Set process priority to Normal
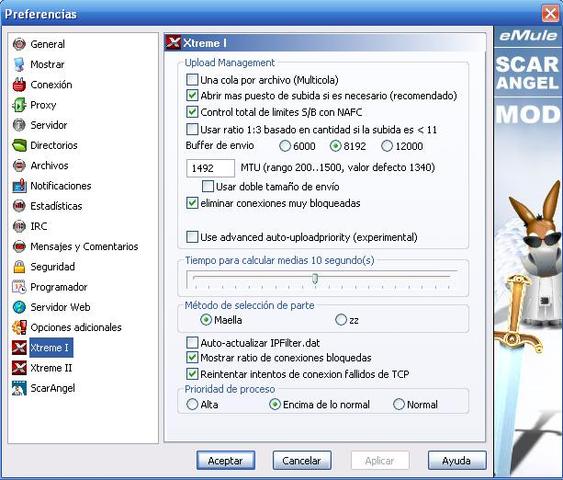563x480 pixels. (399, 404)
